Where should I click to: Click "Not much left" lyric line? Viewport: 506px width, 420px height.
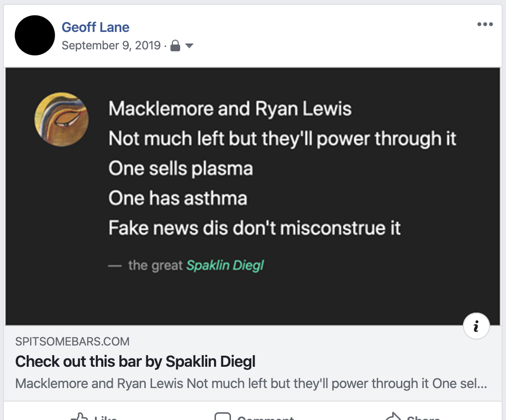tap(282, 139)
